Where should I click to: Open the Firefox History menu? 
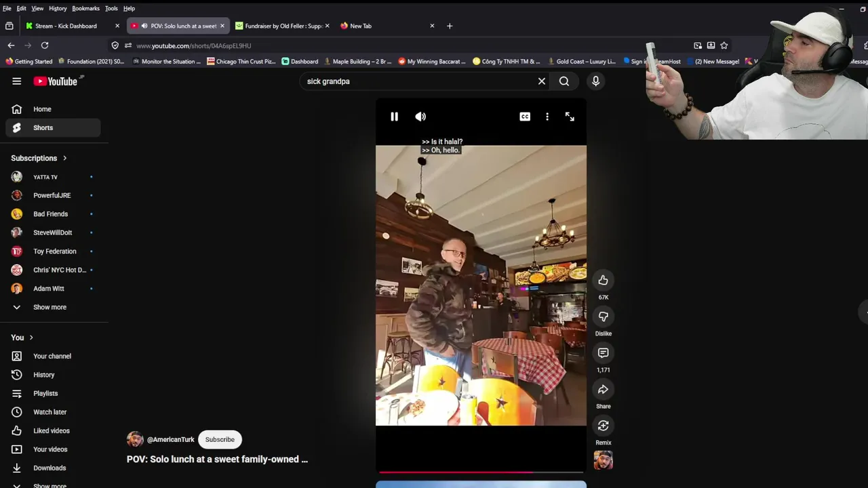pyautogui.click(x=58, y=8)
